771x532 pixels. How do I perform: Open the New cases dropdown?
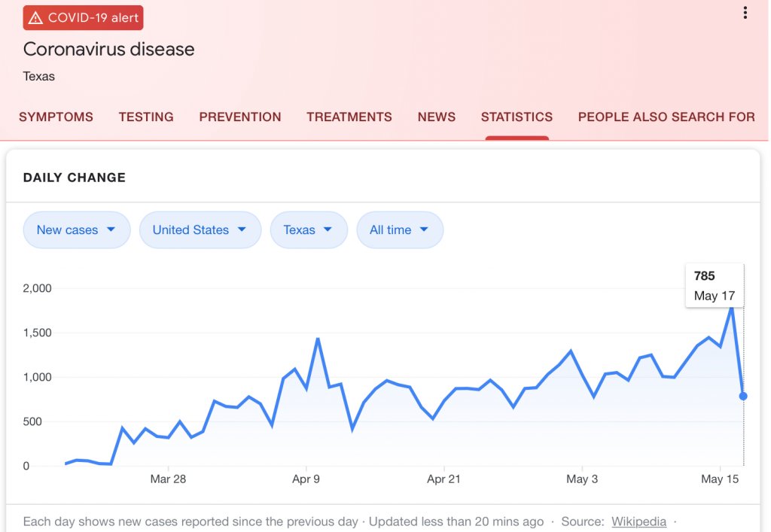click(76, 230)
